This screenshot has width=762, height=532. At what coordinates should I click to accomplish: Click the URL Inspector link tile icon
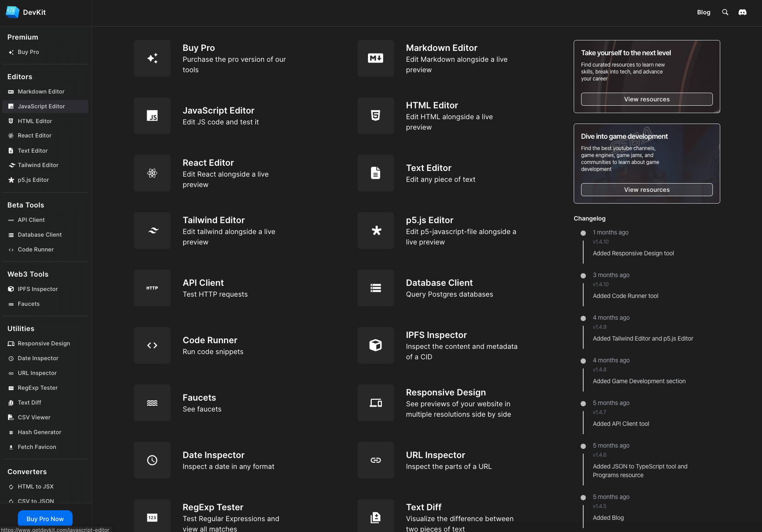pyautogui.click(x=376, y=460)
